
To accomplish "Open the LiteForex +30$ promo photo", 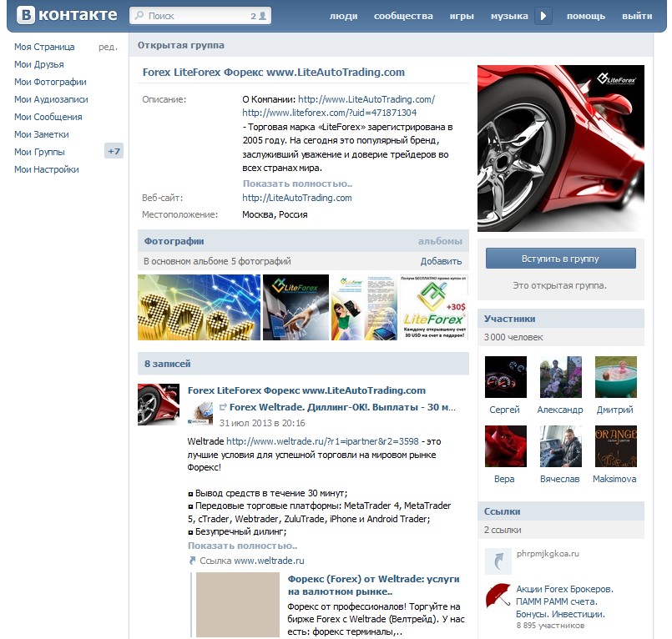I will click(x=434, y=308).
